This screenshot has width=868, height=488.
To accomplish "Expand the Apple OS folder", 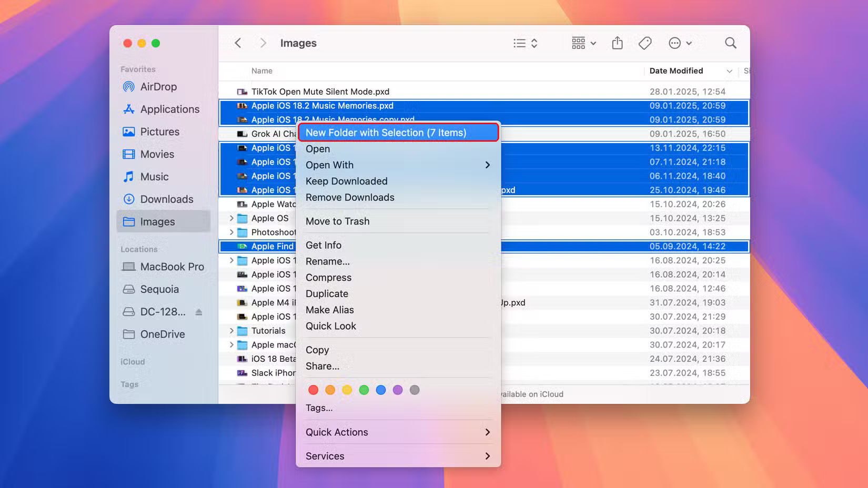I will pos(231,218).
